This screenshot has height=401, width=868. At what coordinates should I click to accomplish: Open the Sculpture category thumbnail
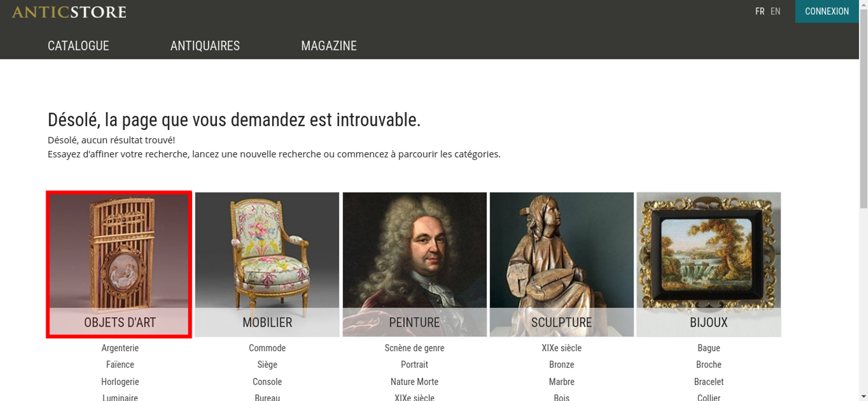tap(562, 265)
